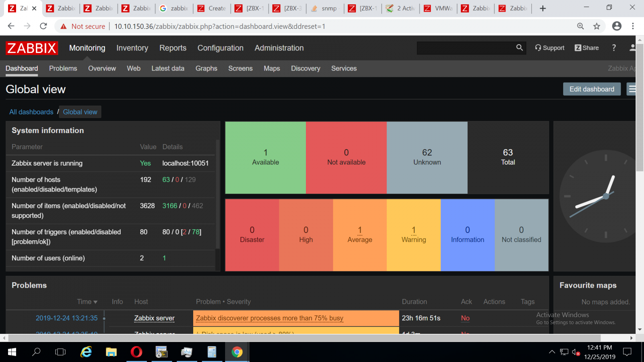The image size is (644, 362).
Task: Click the Global view breadcrumb link
Action: pyautogui.click(x=80, y=112)
